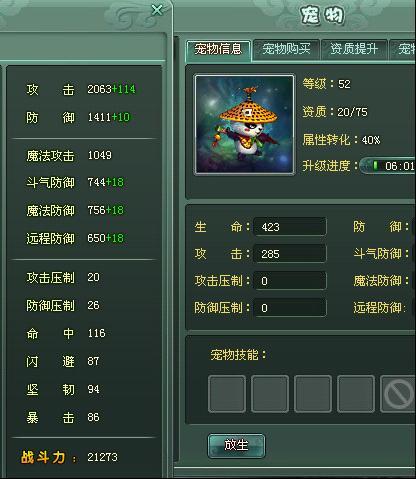Click the 战斗力 value 21273

pyautogui.click(x=102, y=457)
